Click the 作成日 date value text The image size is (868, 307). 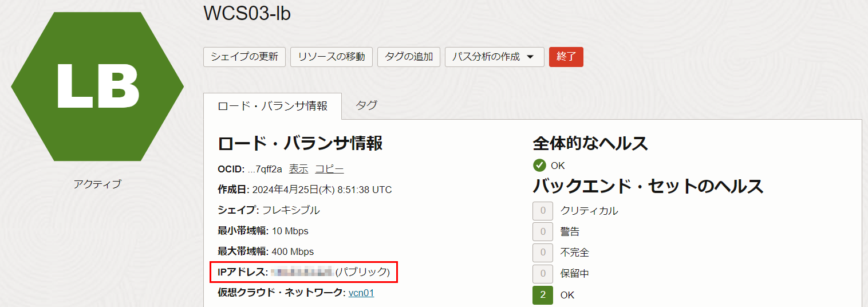[x=322, y=190]
